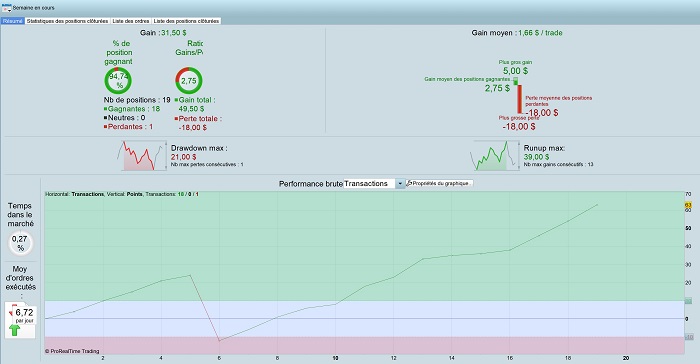Click the Runup max 39,00 $ value

point(536,157)
